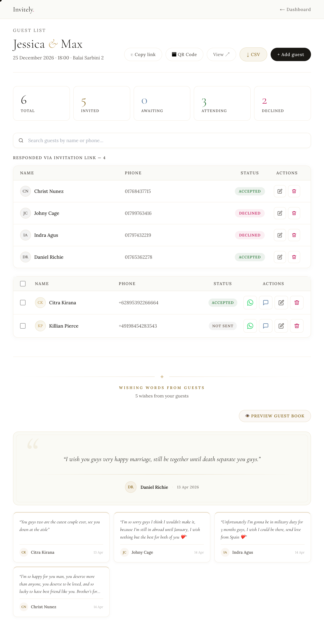Check the box next to Citra Kirana

click(23, 302)
